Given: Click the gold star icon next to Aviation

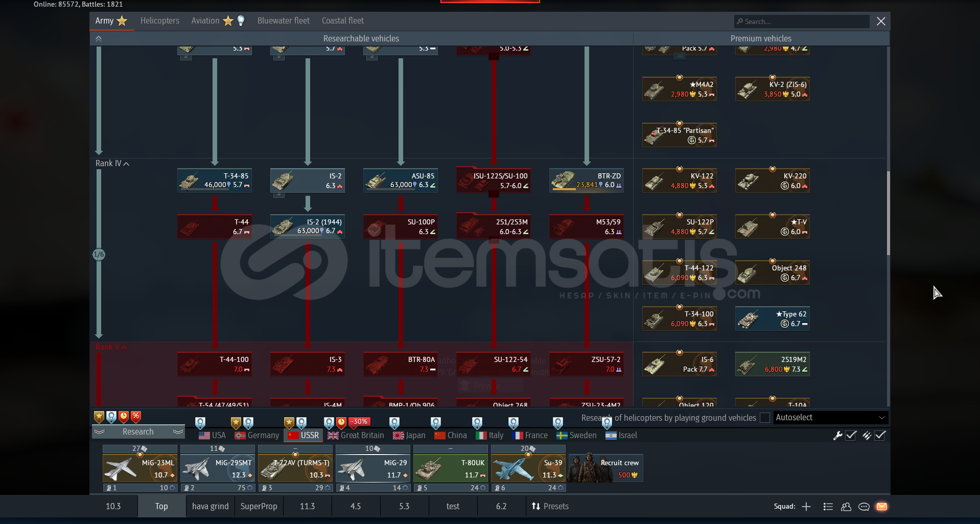Looking at the screenshot, I should click(228, 20).
